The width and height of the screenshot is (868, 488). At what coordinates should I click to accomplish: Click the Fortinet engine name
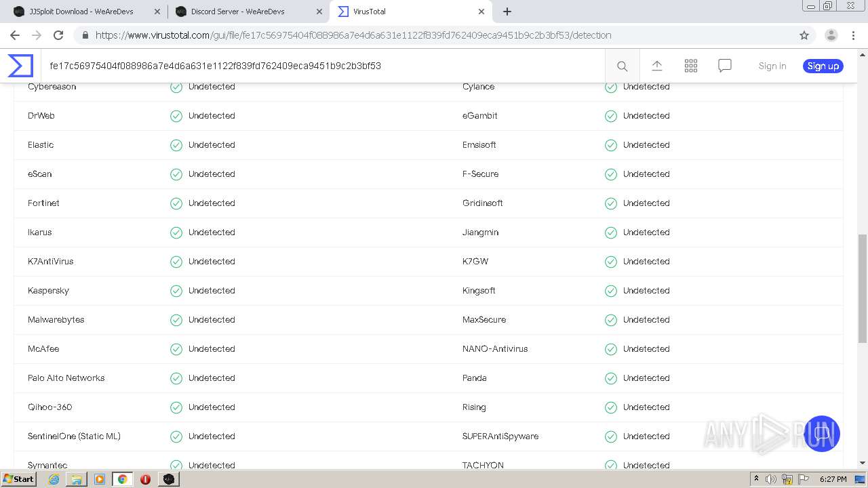point(43,203)
